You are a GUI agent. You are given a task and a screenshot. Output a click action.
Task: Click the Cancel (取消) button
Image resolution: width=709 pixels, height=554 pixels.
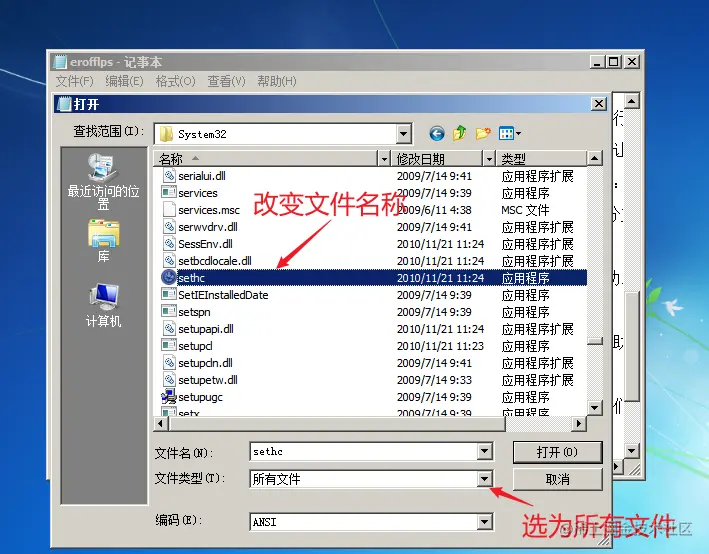557,479
